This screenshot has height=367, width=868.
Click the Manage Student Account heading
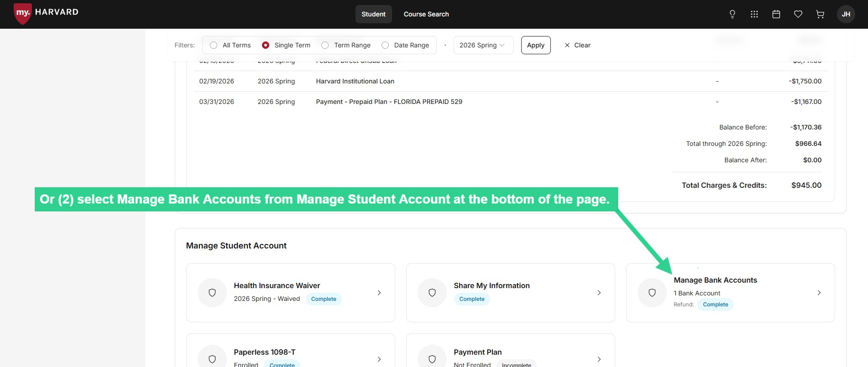[236, 246]
